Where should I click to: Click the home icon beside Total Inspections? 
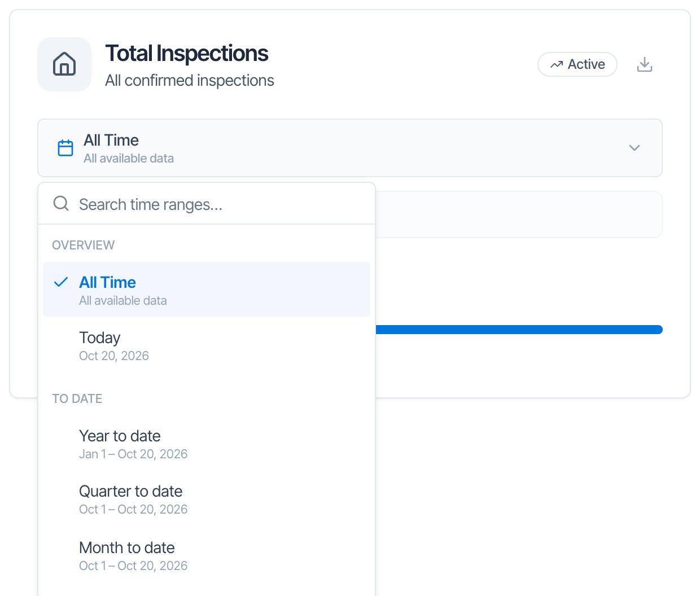(64, 64)
